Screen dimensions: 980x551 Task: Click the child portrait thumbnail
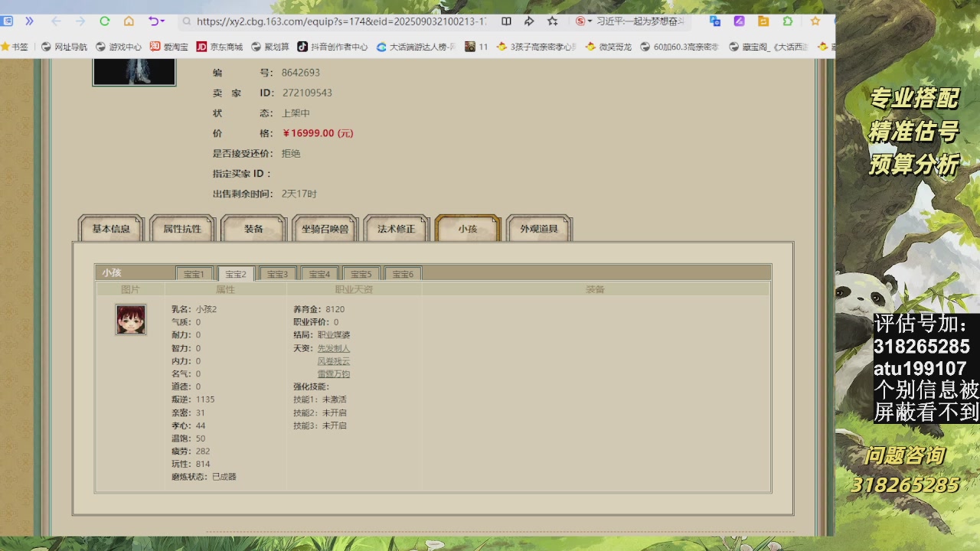click(131, 319)
